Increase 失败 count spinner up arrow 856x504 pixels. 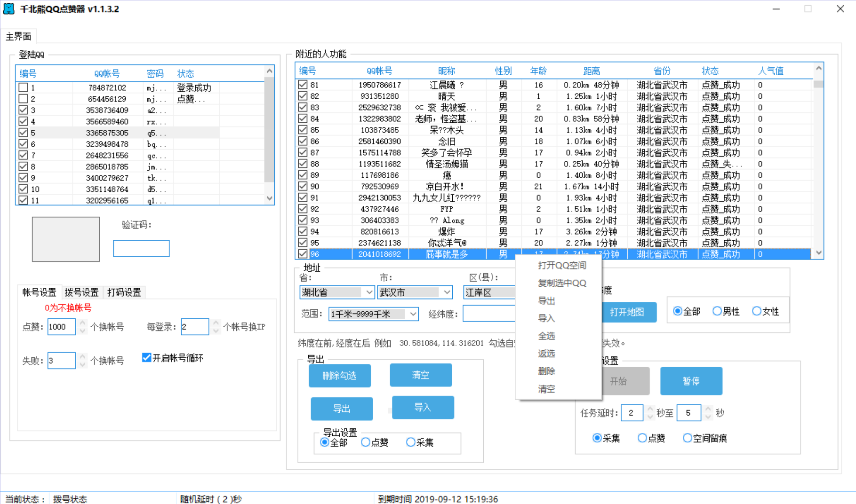click(x=83, y=357)
